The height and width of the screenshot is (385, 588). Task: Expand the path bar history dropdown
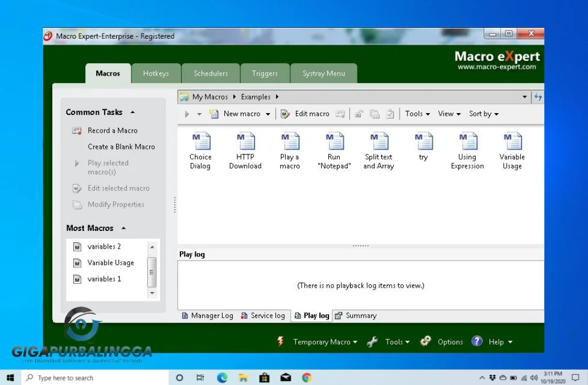click(525, 97)
